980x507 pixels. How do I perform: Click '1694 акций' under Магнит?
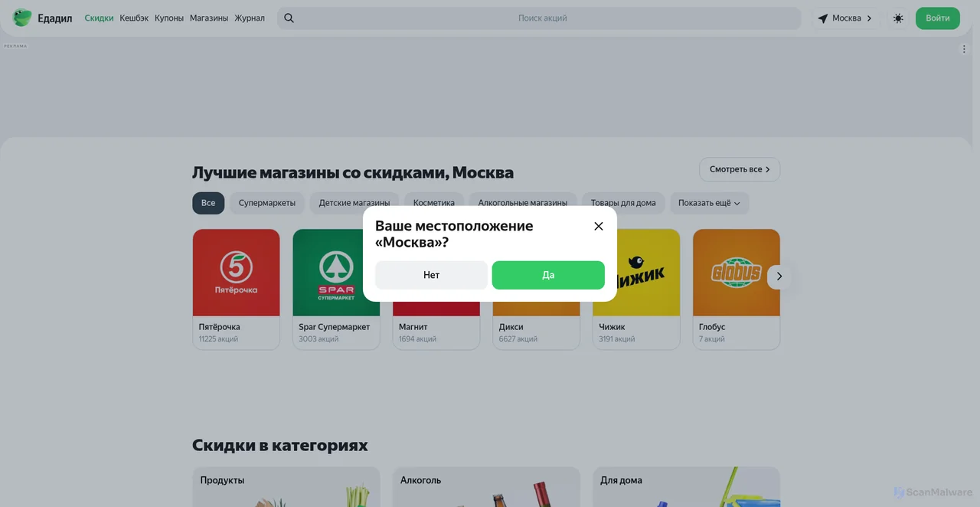417,339
